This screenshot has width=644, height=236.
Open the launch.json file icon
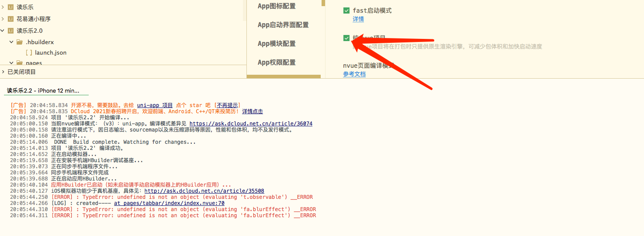pos(29,53)
